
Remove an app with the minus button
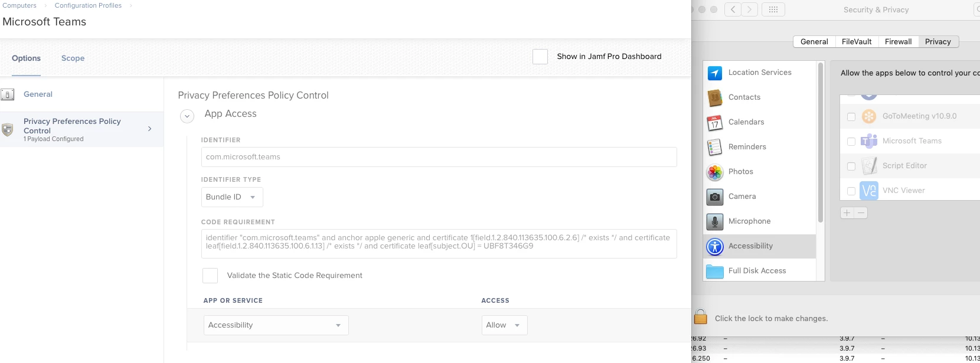tap(861, 213)
